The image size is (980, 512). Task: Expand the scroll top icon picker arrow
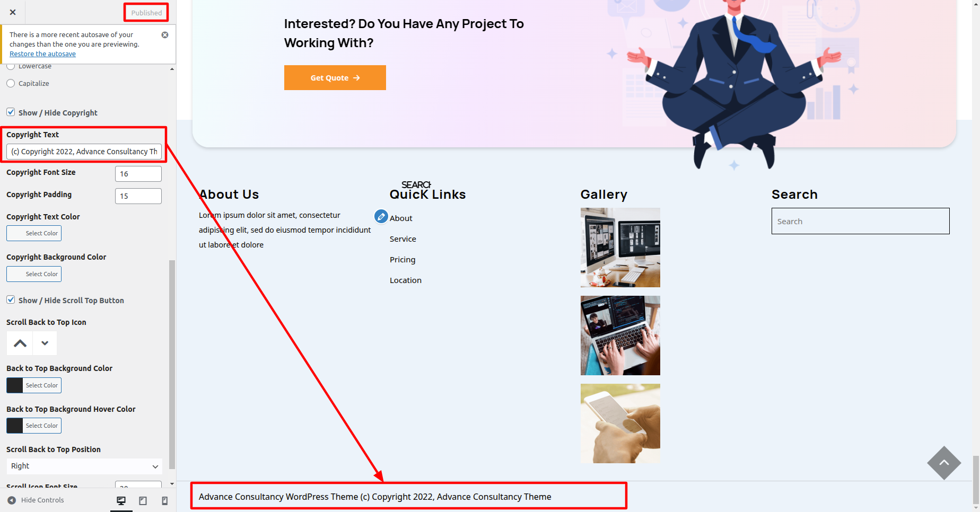tap(45, 343)
